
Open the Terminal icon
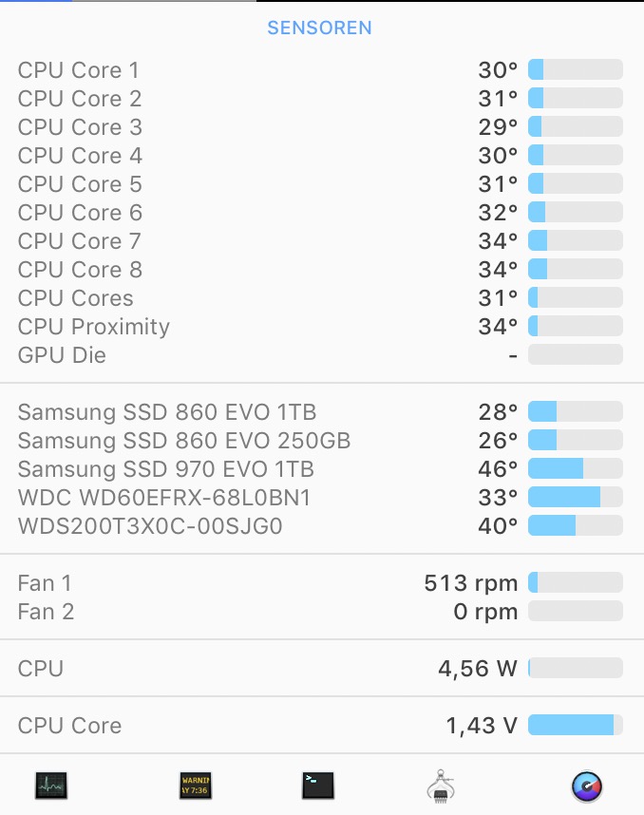pos(318,786)
